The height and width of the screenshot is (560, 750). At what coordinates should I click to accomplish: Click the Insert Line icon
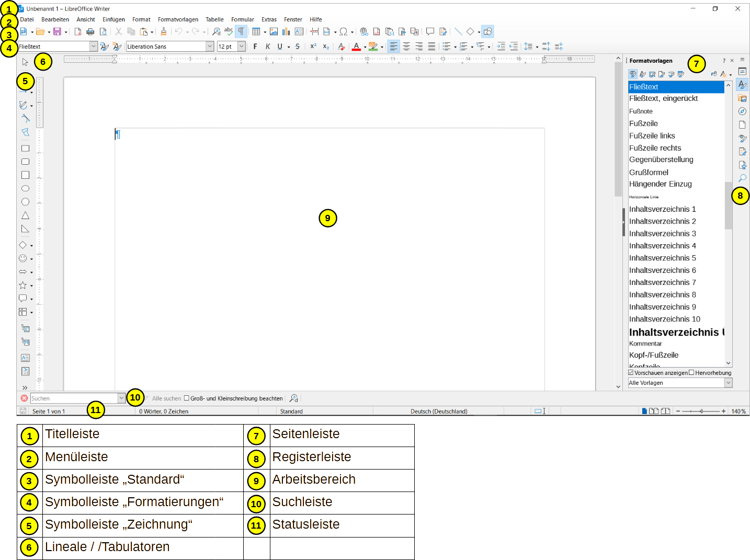click(458, 32)
